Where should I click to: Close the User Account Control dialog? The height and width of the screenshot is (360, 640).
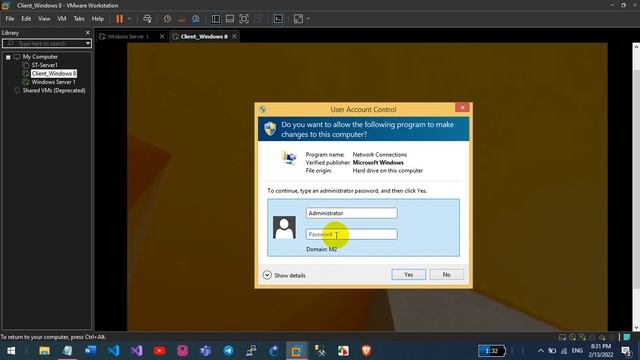click(x=462, y=108)
